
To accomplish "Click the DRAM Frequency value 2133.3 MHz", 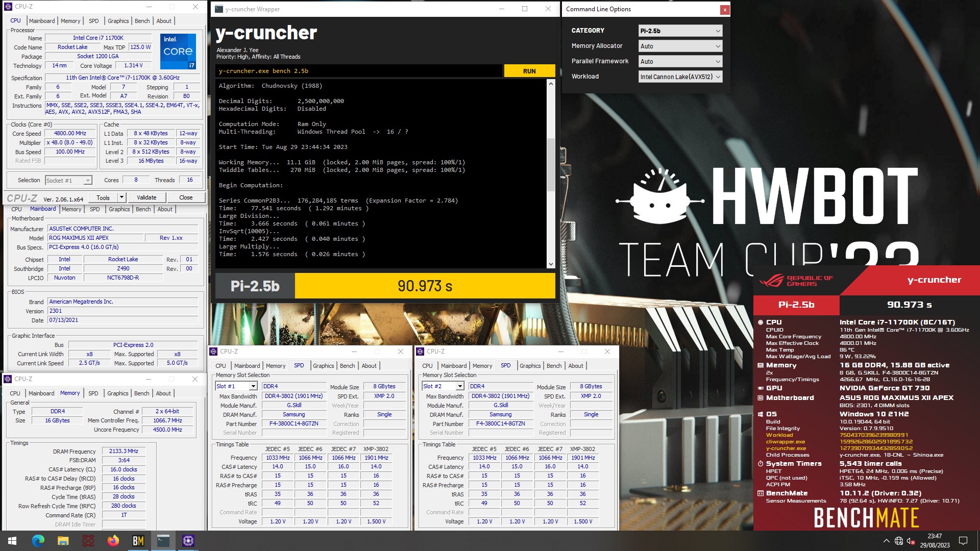I will pyautogui.click(x=124, y=452).
